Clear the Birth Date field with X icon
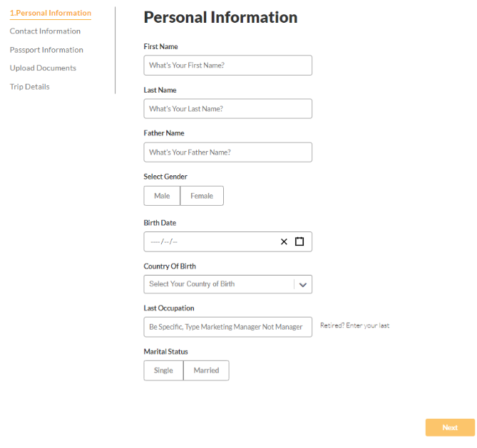This screenshot has width=477, height=448. pyautogui.click(x=284, y=241)
